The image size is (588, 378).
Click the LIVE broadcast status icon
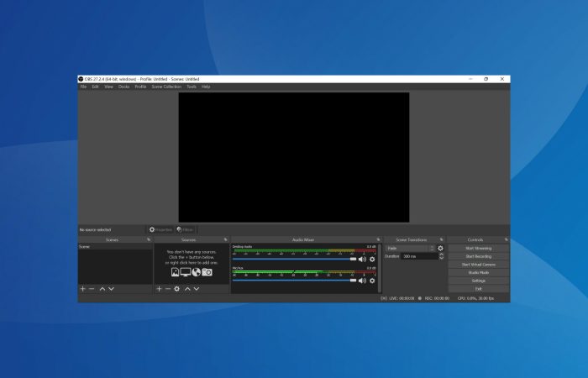click(x=384, y=298)
